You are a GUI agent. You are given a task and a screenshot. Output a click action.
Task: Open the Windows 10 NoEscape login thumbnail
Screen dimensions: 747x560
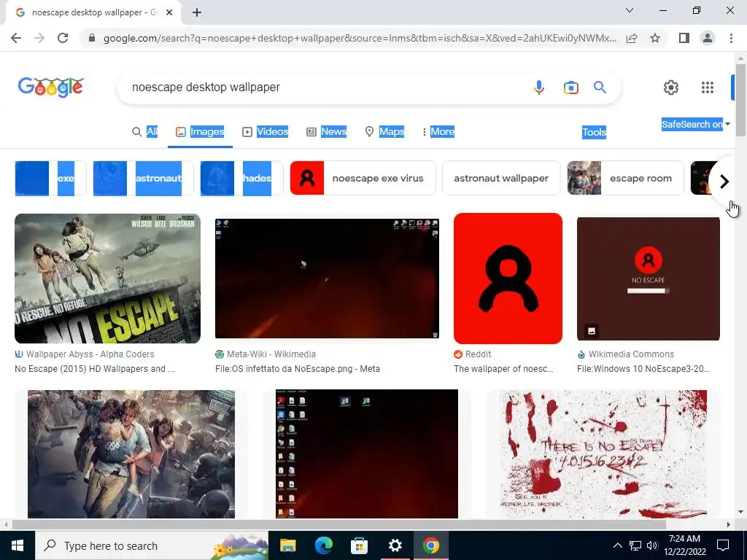tap(649, 279)
